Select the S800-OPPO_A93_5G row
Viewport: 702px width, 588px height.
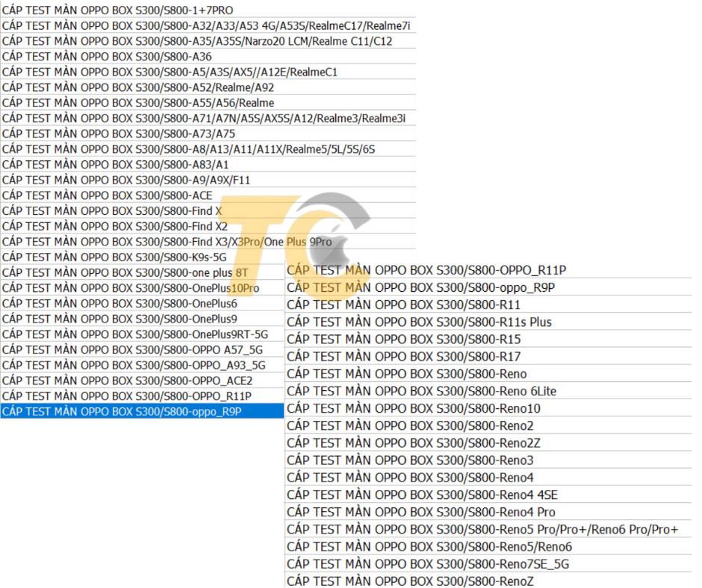[143, 365]
